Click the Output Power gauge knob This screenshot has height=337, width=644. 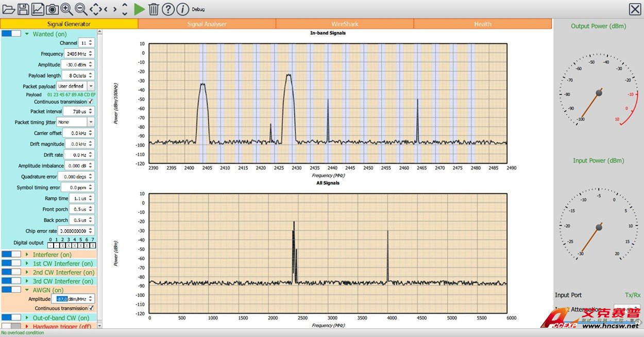coord(599,93)
